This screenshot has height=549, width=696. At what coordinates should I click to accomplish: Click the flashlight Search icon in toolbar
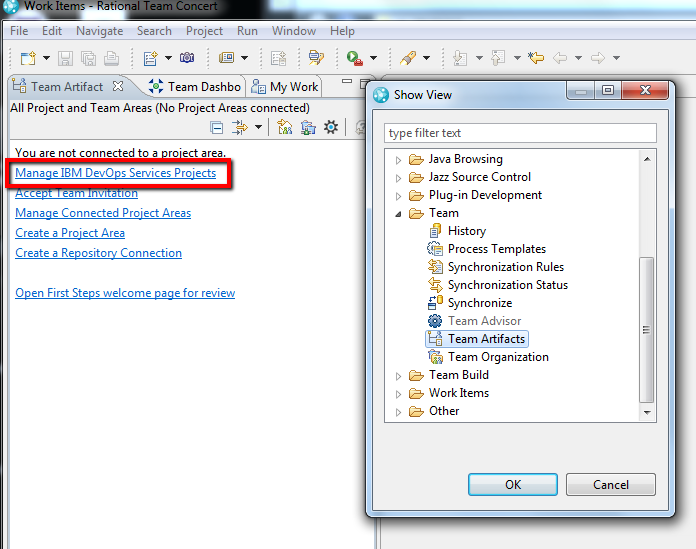click(408, 58)
